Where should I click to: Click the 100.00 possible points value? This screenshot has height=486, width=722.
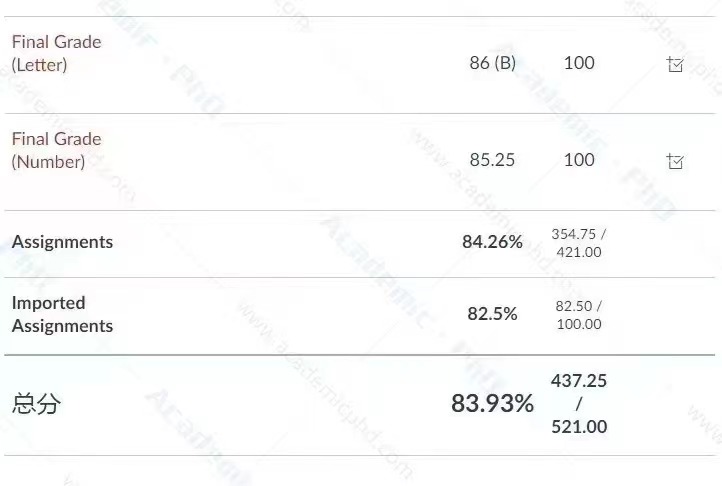[579, 324]
